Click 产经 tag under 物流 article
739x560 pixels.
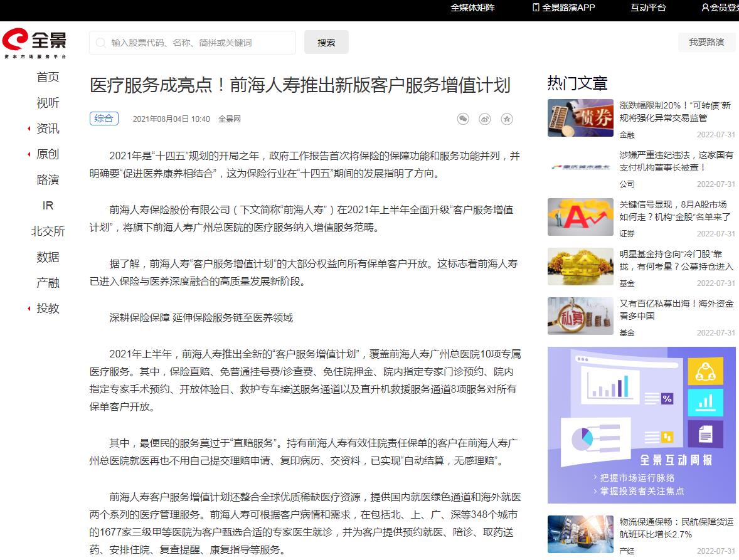(627, 551)
